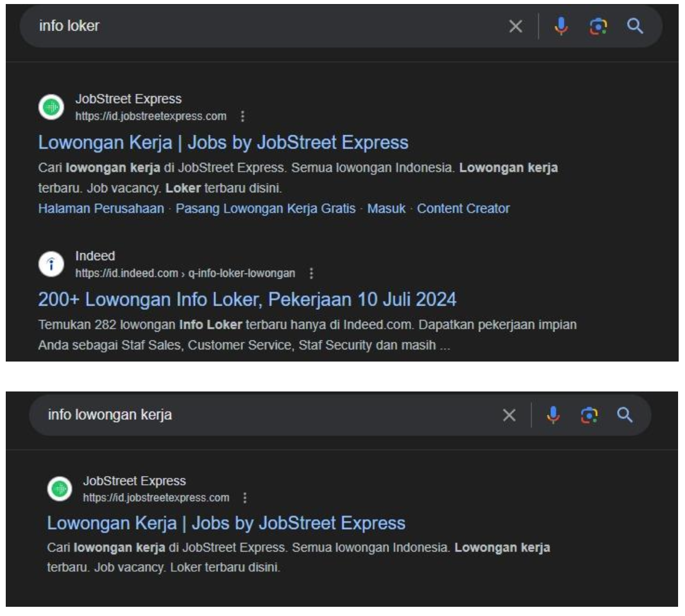Open three-dot menu beside Indeed URL
Screen dimensions: 685x616
click(x=311, y=273)
